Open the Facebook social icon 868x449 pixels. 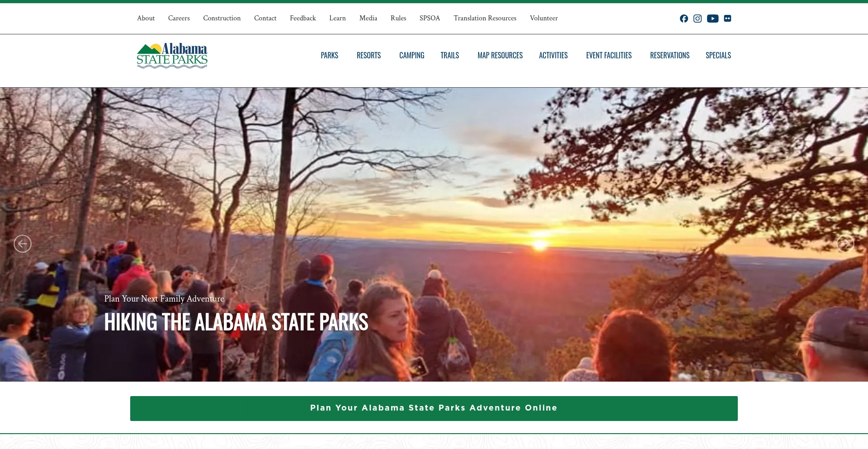point(684,19)
